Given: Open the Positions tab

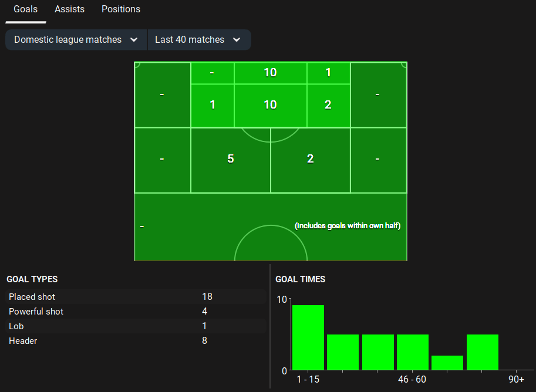Looking at the screenshot, I should (x=120, y=9).
